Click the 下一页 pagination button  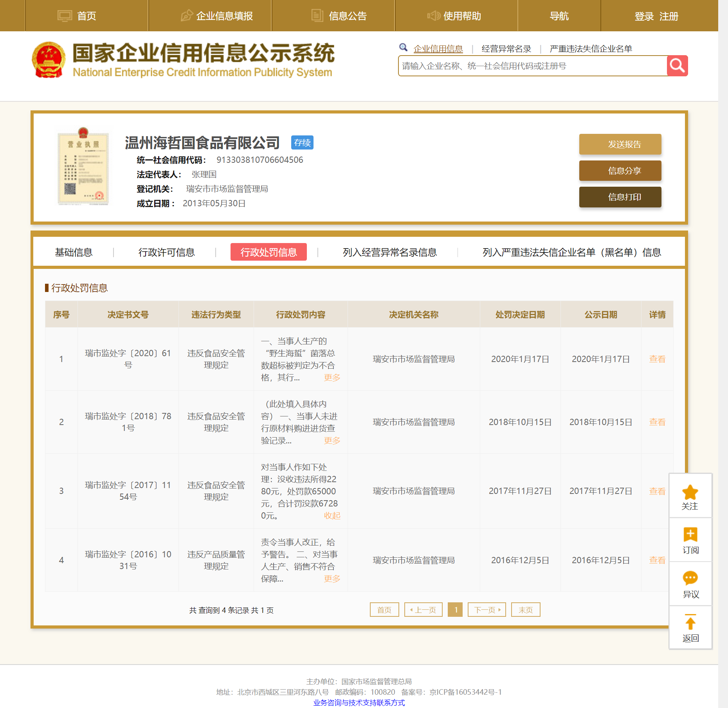487,610
